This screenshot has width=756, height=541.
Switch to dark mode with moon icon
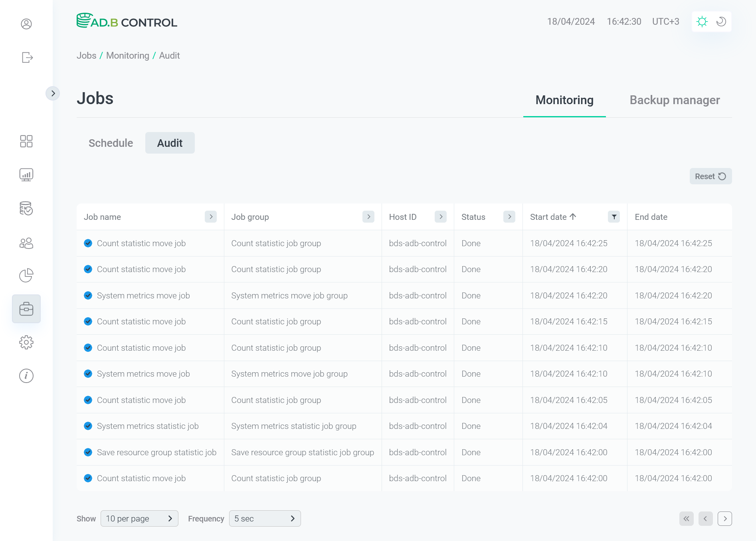click(x=720, y=22)
